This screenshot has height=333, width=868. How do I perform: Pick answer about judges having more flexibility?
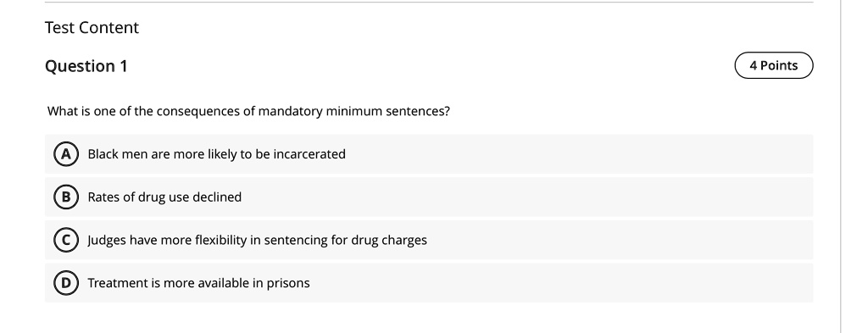pyautogui.click(x=429, y=240)
